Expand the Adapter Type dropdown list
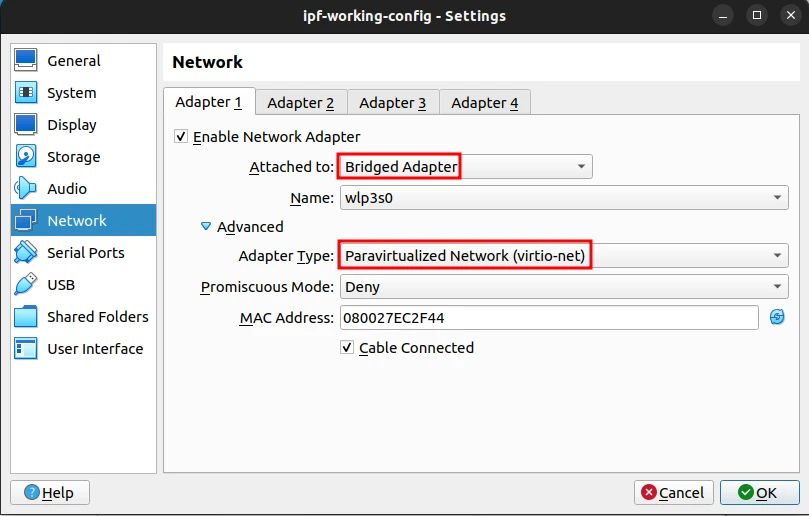Image resolution: width=809 pixels, height=516 pixels. 563,256
